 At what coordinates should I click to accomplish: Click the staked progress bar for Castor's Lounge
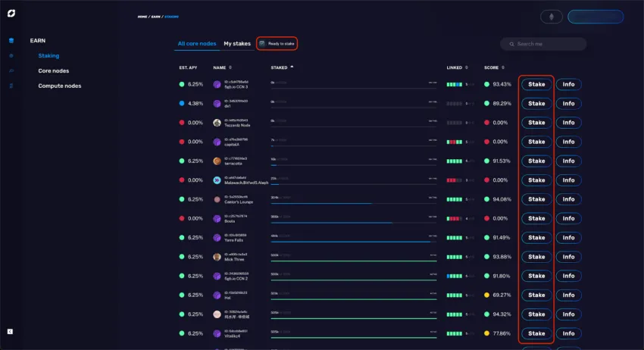tap(354, 203)
